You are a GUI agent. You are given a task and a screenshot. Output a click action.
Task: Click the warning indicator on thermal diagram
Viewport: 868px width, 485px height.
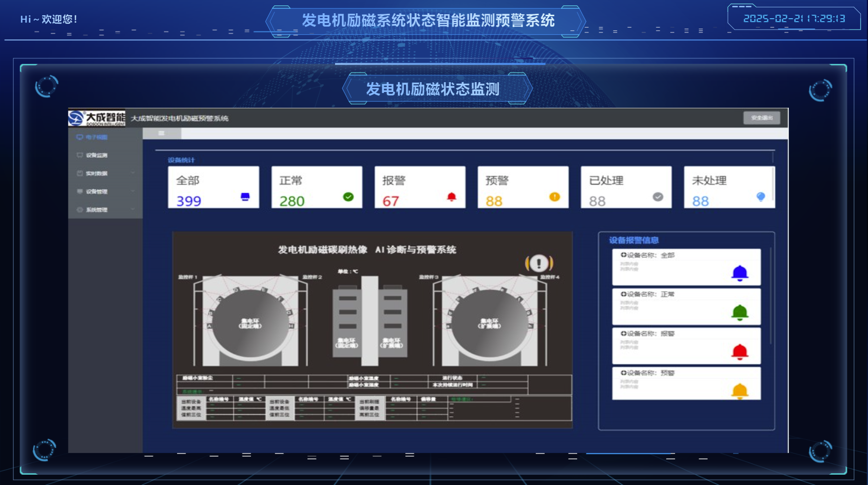(539, 264)
